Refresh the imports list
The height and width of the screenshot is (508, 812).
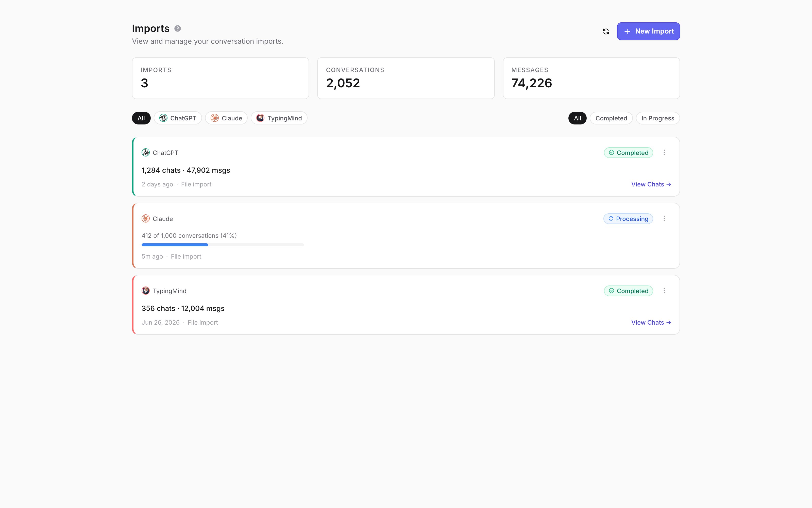[x=606, y=31]
